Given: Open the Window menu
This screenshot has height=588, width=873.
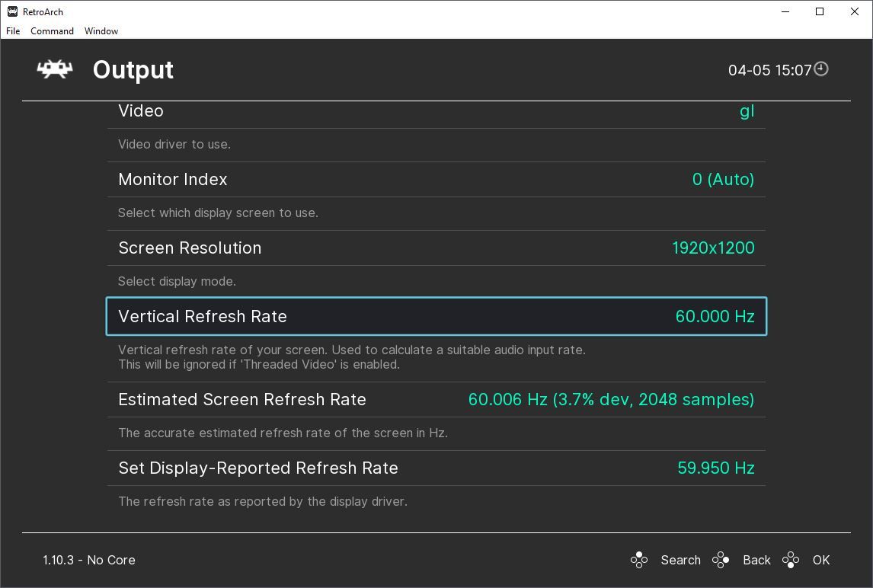Looking at the screenshot, I should [x=101, y=31].
